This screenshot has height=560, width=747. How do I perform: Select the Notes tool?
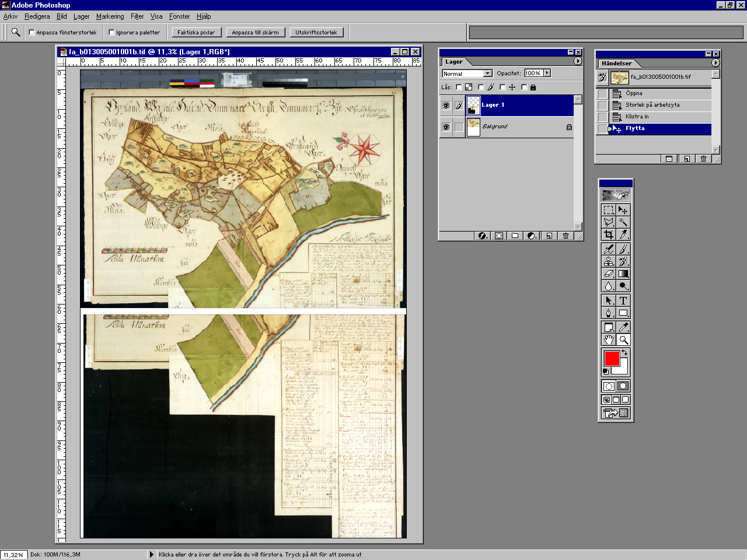click(609, 327)
